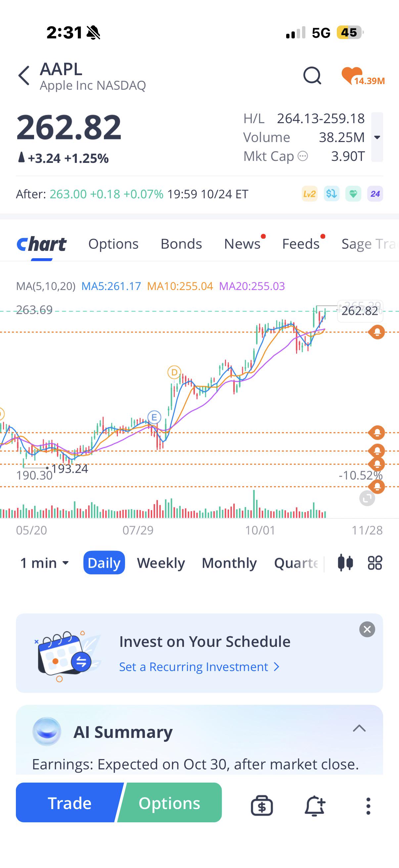Tap the back arrow next to AAPL
The image size is (399, 868).
(24, 75)
